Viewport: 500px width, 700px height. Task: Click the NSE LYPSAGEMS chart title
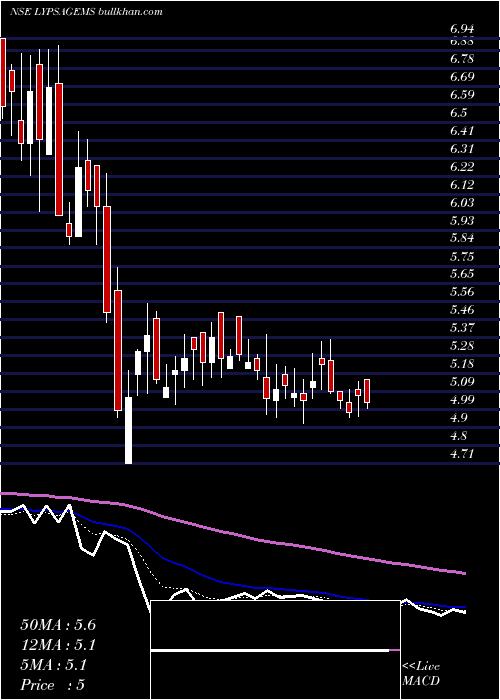tap(52, 12)
